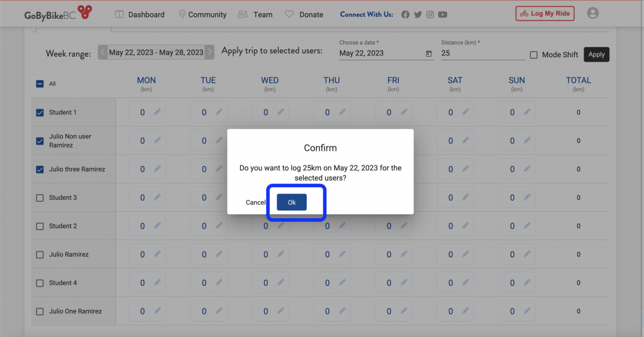Open the Facebook social link
644x337 pixels.
[406, 15]
